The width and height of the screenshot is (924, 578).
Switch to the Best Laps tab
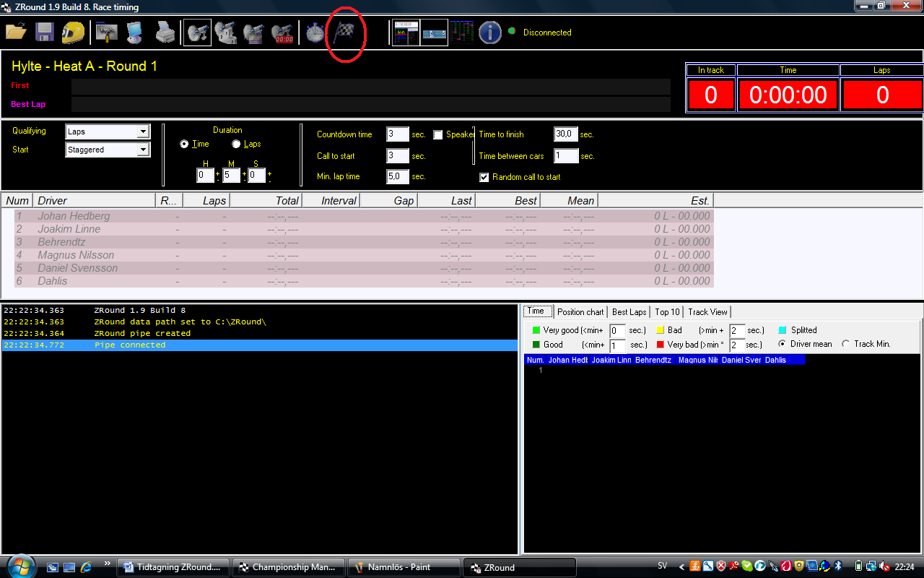629,312
